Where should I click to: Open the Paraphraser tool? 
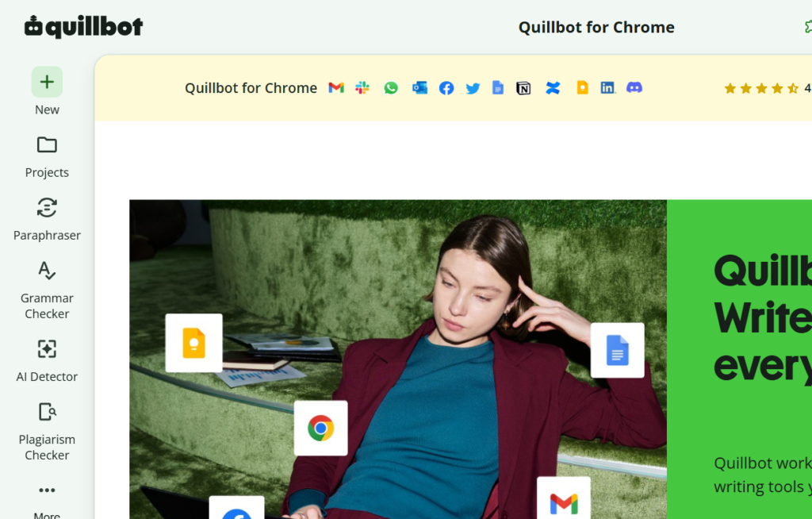(x=47, y=220)
